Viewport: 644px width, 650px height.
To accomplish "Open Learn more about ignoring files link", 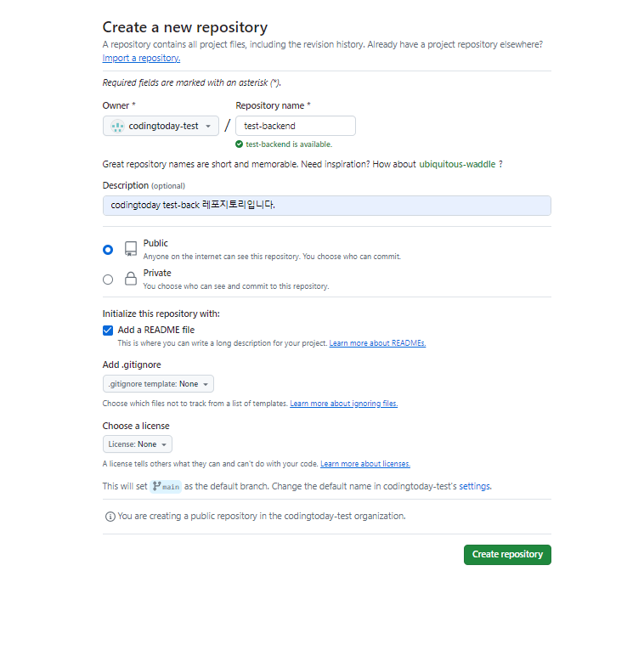I will (x=343, y=404).
